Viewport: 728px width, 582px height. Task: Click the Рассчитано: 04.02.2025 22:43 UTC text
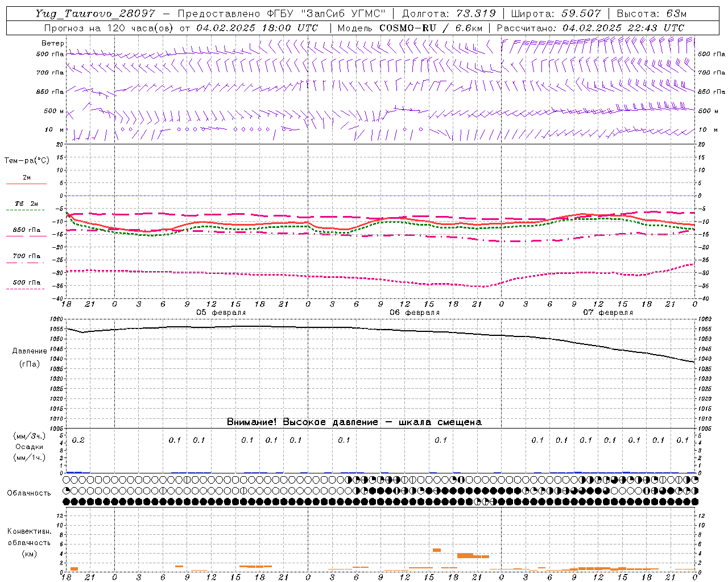[x=590, y=28]
